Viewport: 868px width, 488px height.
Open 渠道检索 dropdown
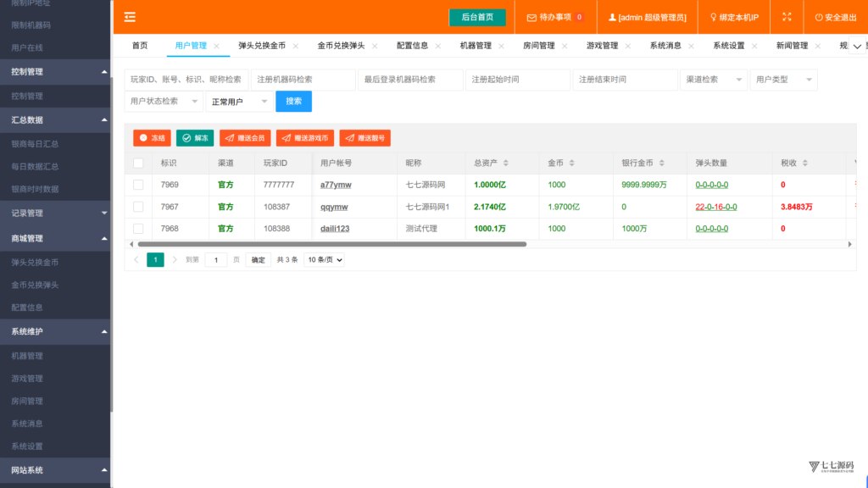(x=714, y=80)
